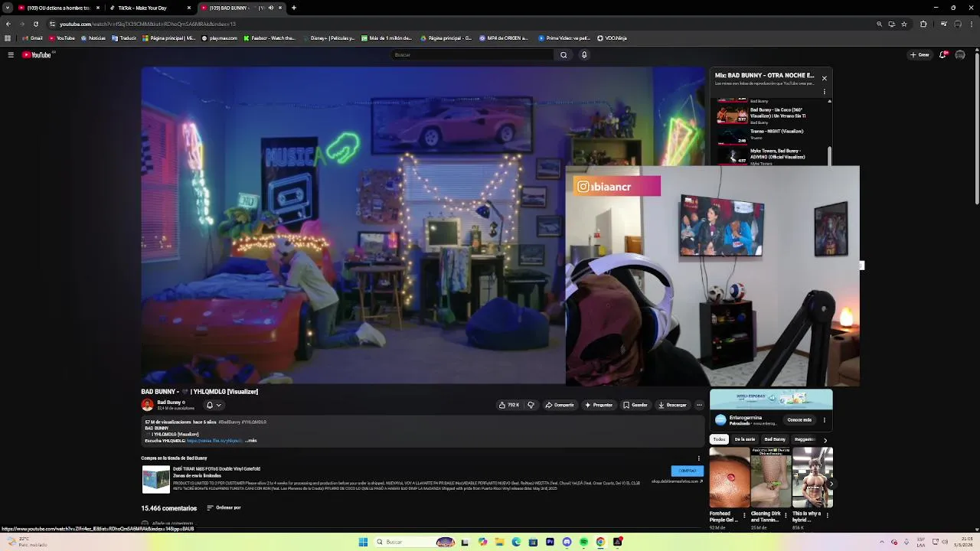Open the subscription bell notification dropdown
The image size is (980, 551).
pyautogui.click(x=214, y=405)
